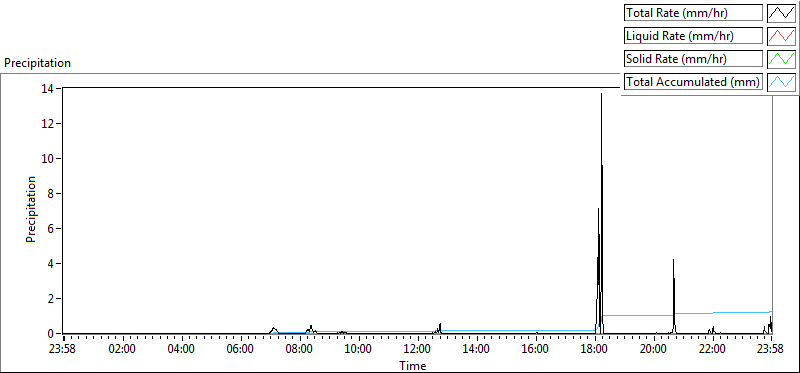Click the Total Rate black line icon
Viewport: 800px width, 373px height.
782,13
